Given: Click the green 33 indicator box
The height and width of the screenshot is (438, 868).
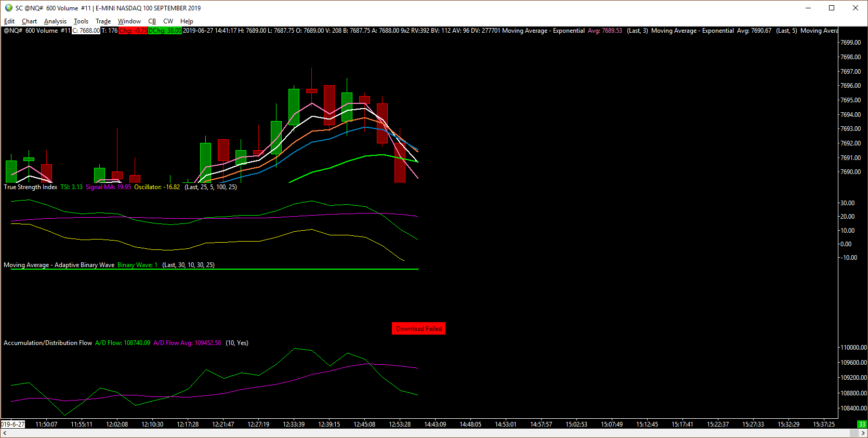Looking at the screenshot, I should pos(862,424).
